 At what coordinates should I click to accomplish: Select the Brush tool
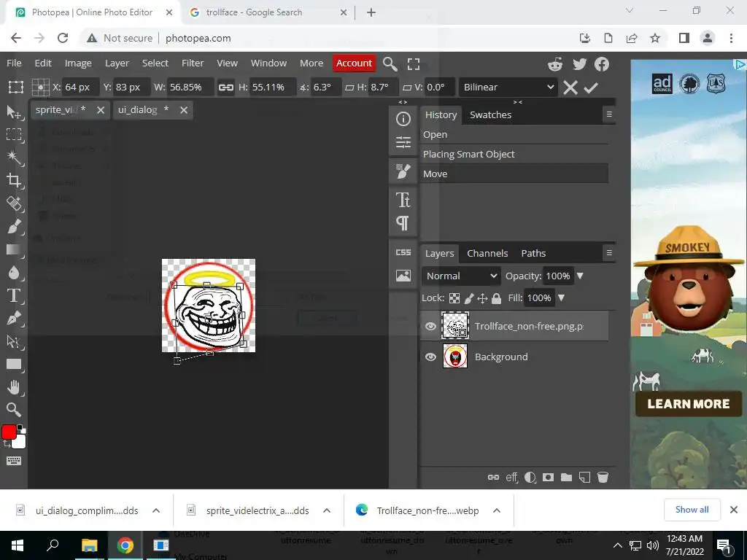14,226
